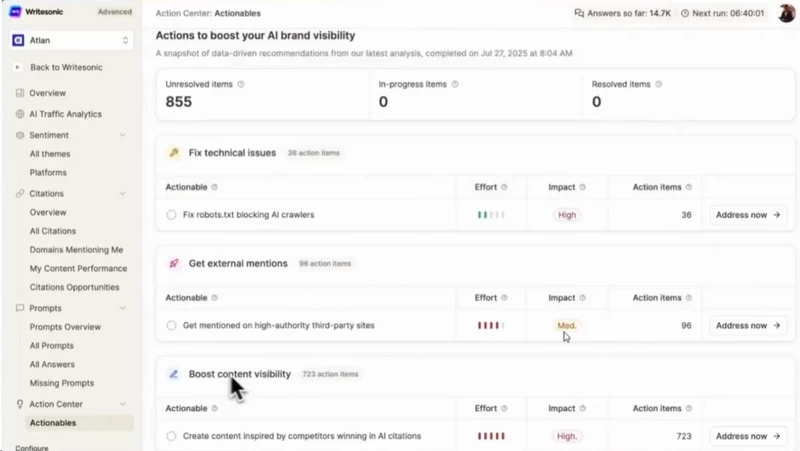The image size is (800, 451).
Task: Click the wrench icon for Fix technical issues
Action: pyautogui.click(x=174, y=153)
